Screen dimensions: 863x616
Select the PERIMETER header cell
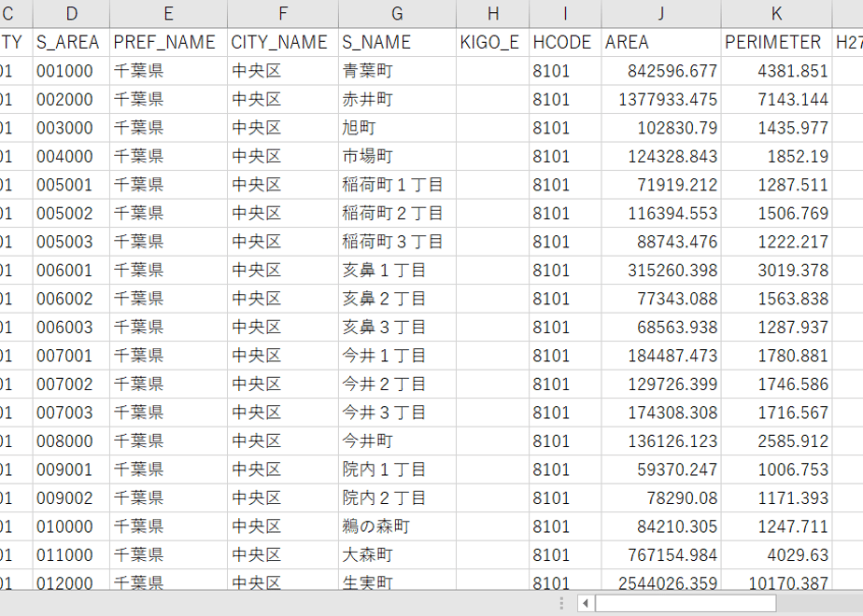(776, 42)
